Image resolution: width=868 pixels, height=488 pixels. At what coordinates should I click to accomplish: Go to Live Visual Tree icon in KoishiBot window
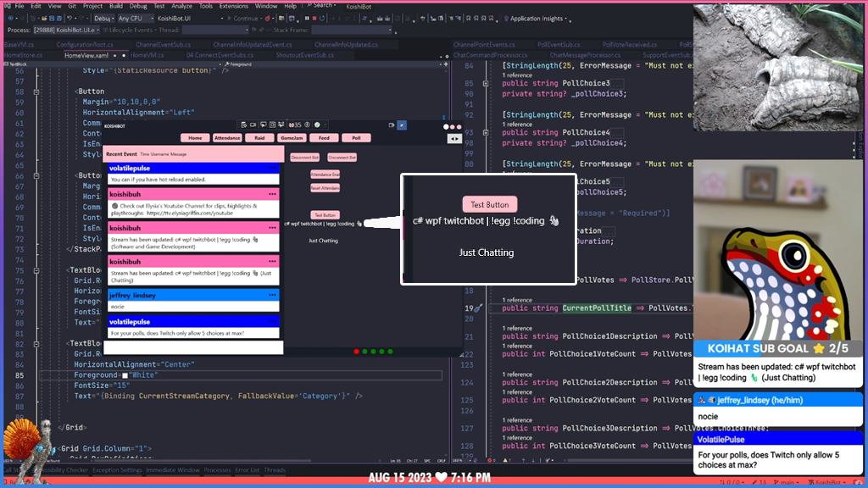tap(243, 125)
